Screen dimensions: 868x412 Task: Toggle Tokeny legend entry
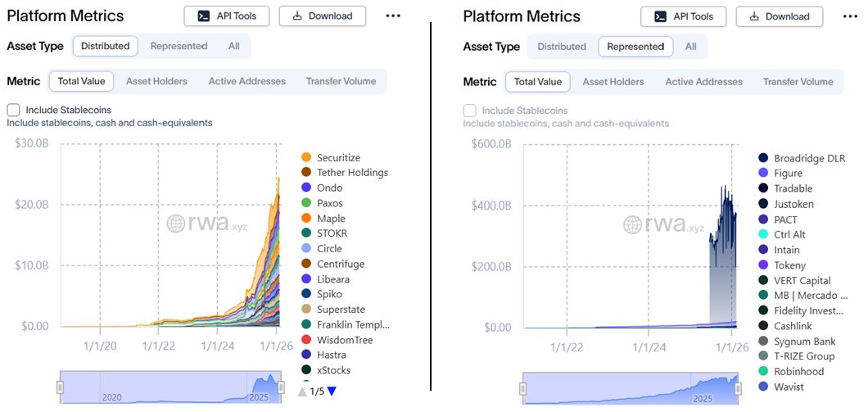782,265
